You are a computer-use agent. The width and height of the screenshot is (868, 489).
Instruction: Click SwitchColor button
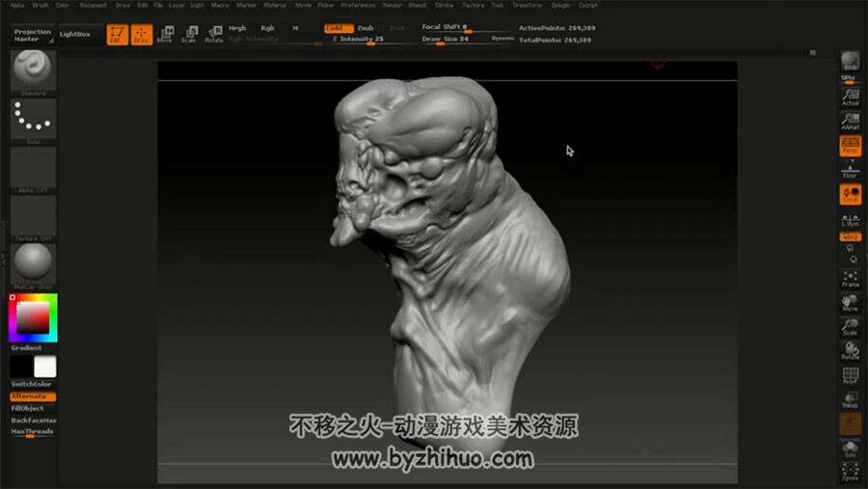tap(32, 384)
